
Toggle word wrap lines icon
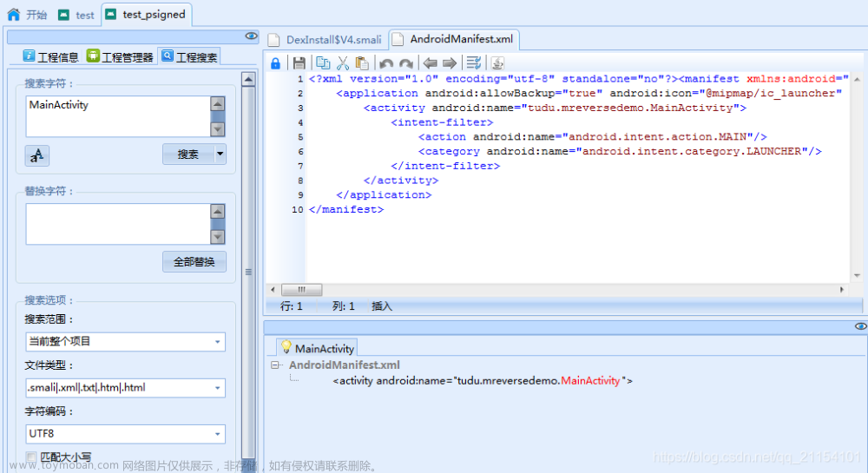click(473, 63)
